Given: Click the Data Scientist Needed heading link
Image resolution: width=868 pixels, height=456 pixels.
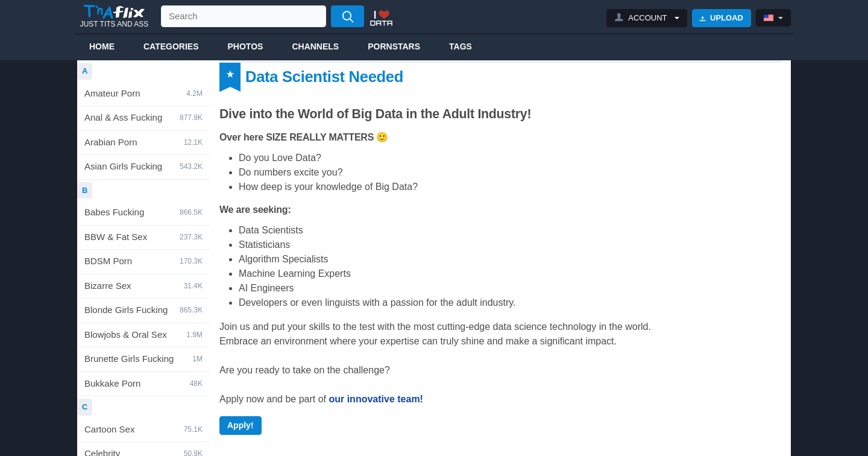Looking at the screenshot, I should (x=324, y=77).
